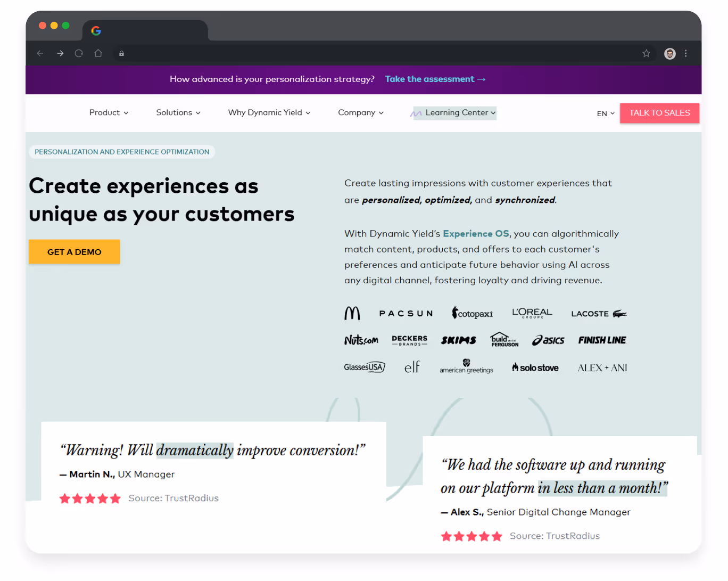
Task: Expand the Product menu
Action: point(109,112)
